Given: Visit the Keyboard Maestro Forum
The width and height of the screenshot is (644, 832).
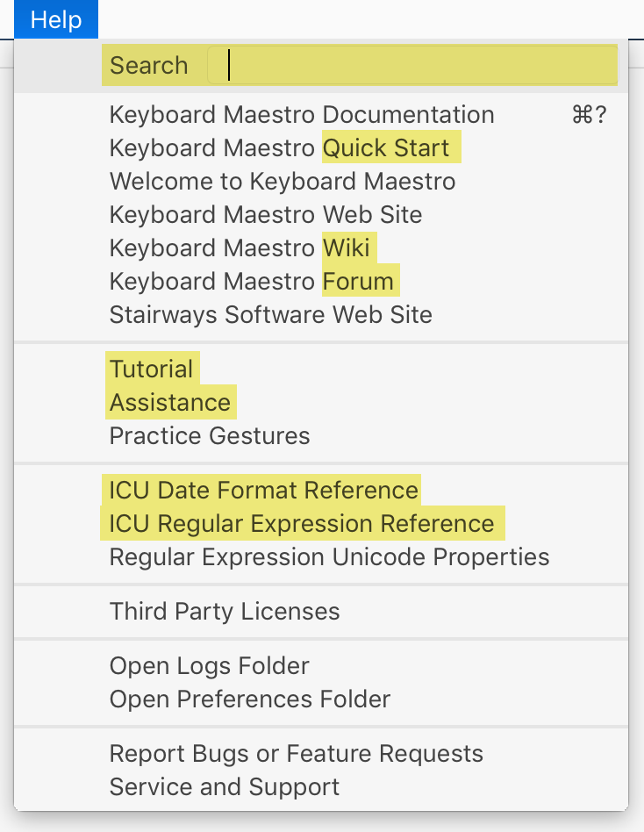Looking at the screenshot, I should 253,281.
